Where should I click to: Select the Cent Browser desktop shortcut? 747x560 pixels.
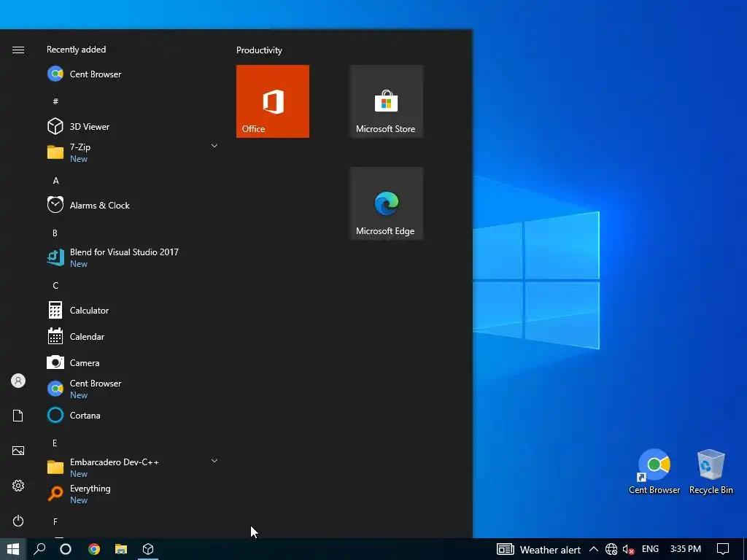pos(654,472)
